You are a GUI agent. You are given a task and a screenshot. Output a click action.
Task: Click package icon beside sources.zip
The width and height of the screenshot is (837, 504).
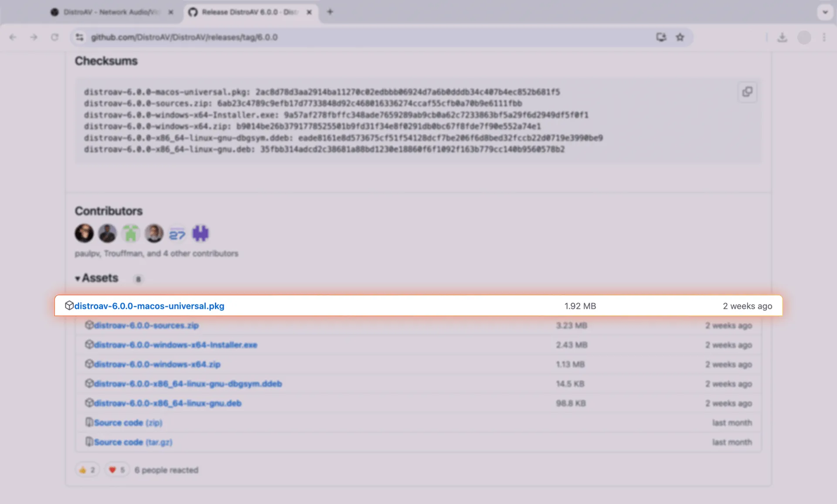[89, 325]
